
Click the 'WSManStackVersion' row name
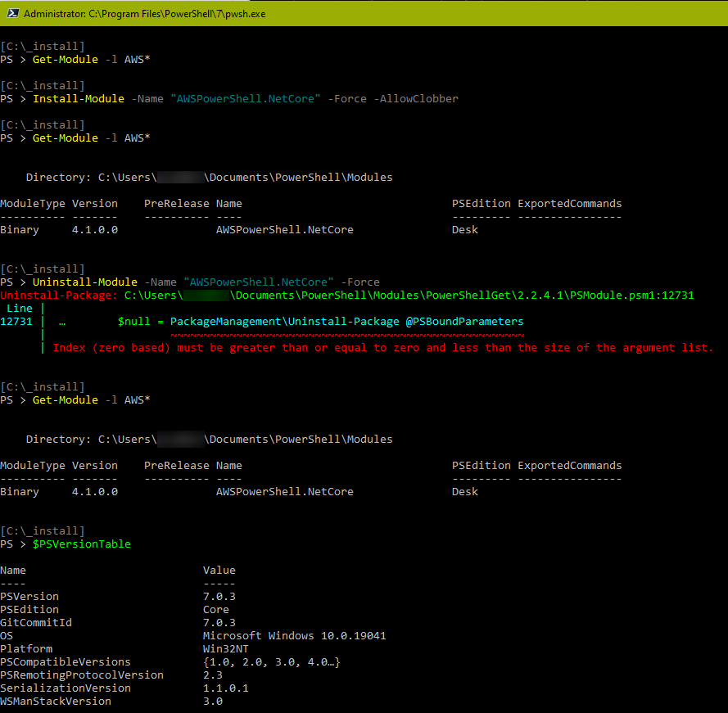pos(56,702)
